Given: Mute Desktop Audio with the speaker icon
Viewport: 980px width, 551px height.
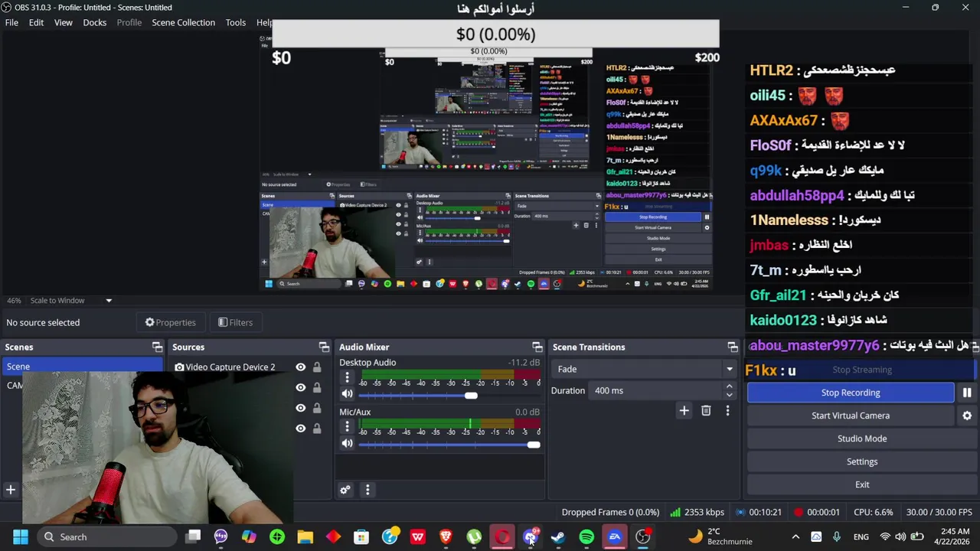Looking at the screenshot, I should click(347, 394).
